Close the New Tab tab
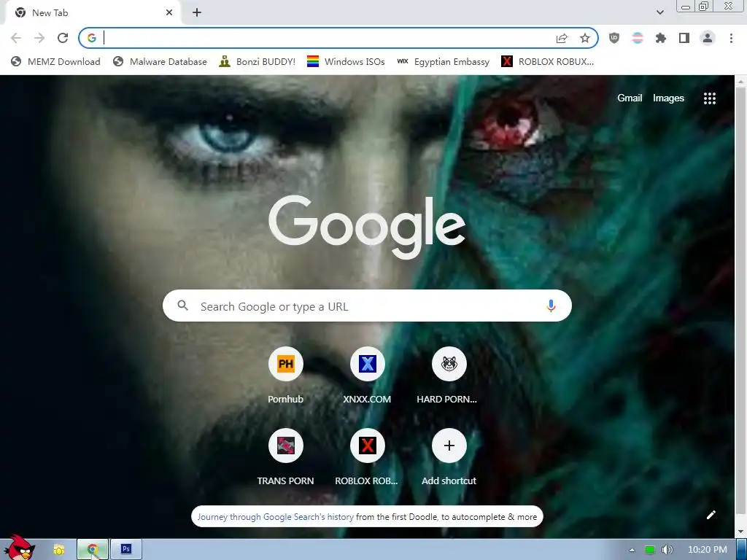 (169, 12)
